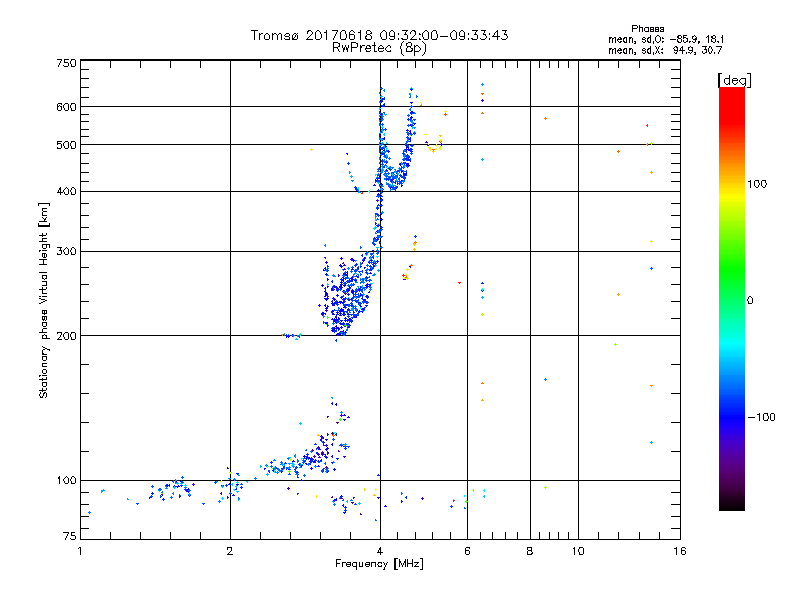Click the y-axis tick label '75'
The width and height of the screenshot is (800, 600).
70,536
